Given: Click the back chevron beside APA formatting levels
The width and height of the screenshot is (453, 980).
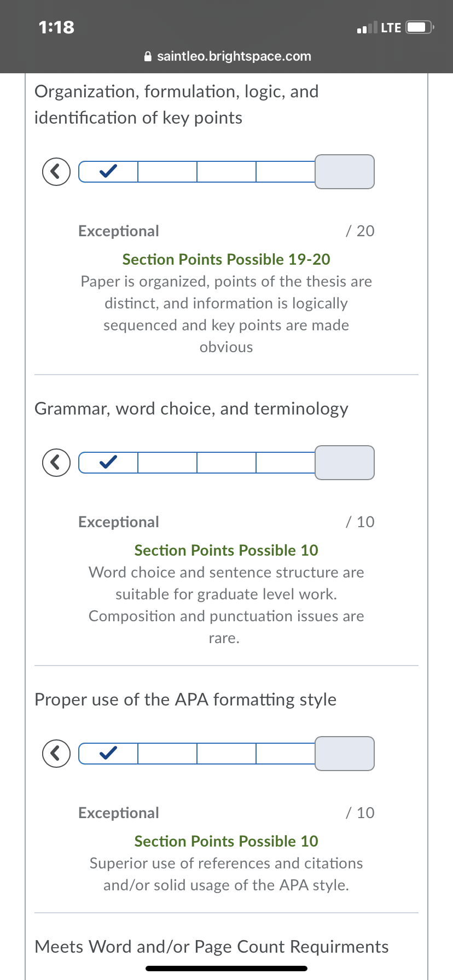Looking at the screenshot, I should coord(56,754).
